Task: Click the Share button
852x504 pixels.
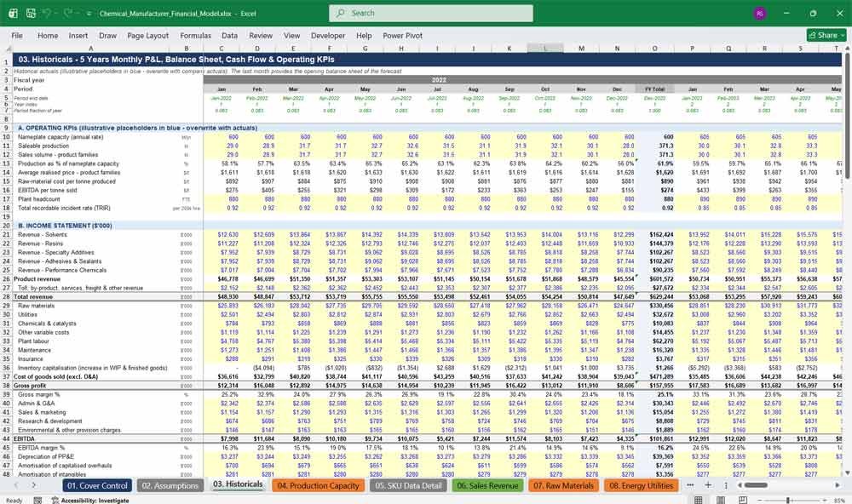Action: pyautogui.click(x=826, y=35)
